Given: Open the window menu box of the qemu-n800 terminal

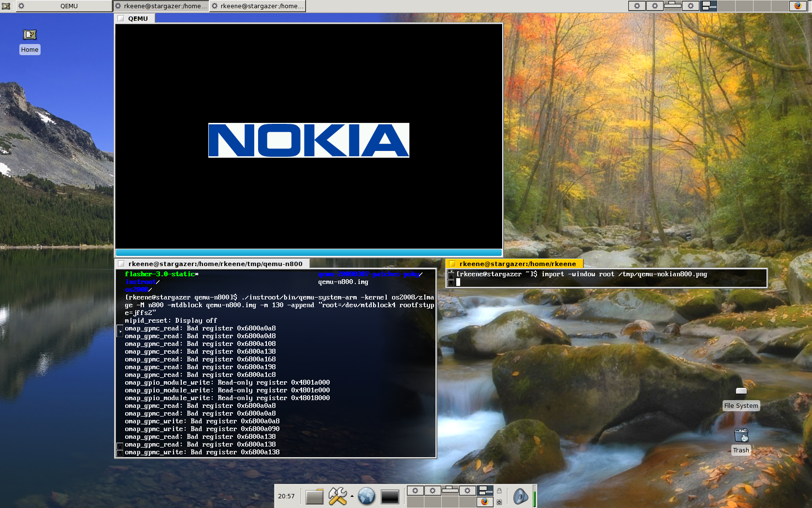Looking at the screenshot, I should point(121,264).
